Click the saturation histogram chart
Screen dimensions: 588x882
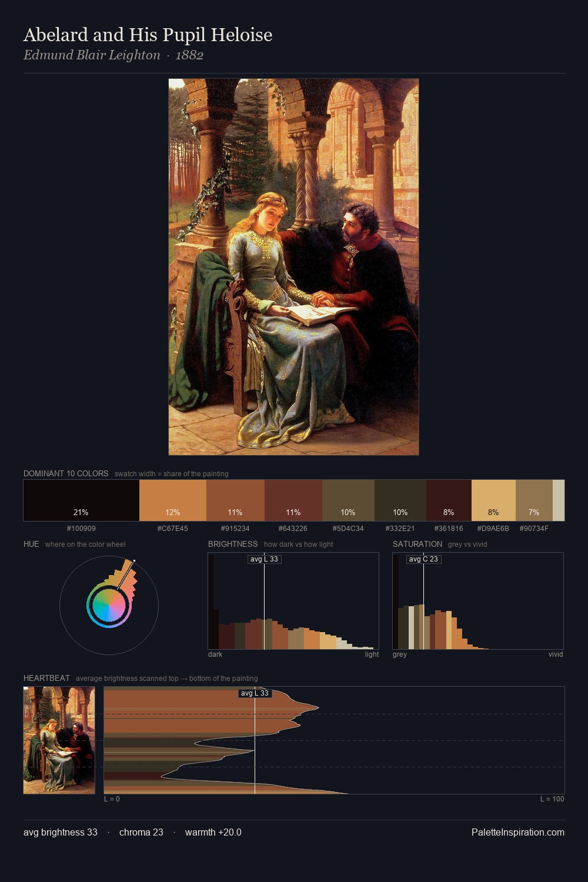coord(478,601)
